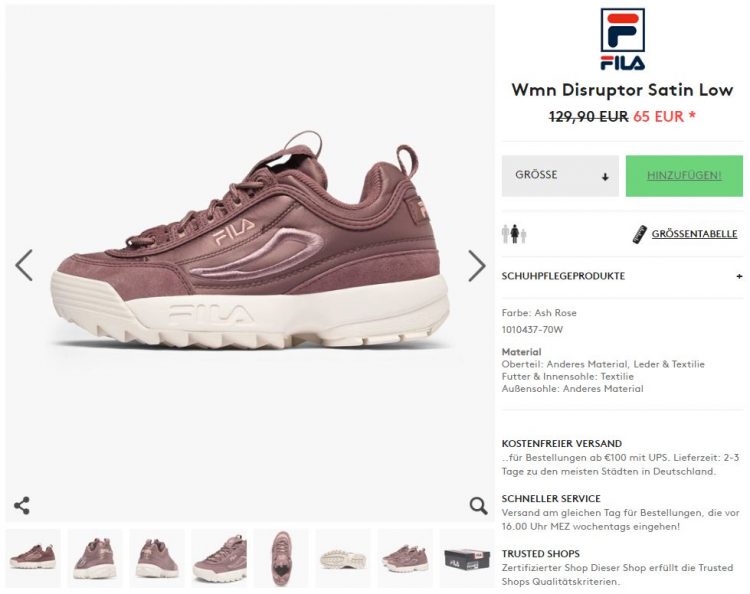Click the magnifier zoom icon
750x594 pixels.
tap(478, 506)
